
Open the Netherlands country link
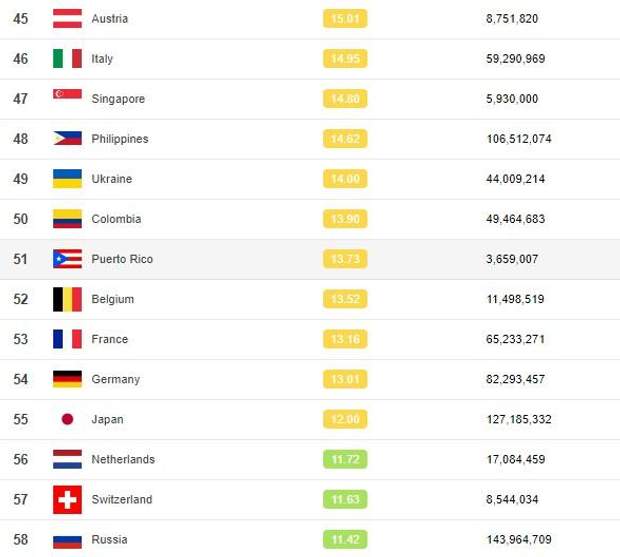click(123, 459)
